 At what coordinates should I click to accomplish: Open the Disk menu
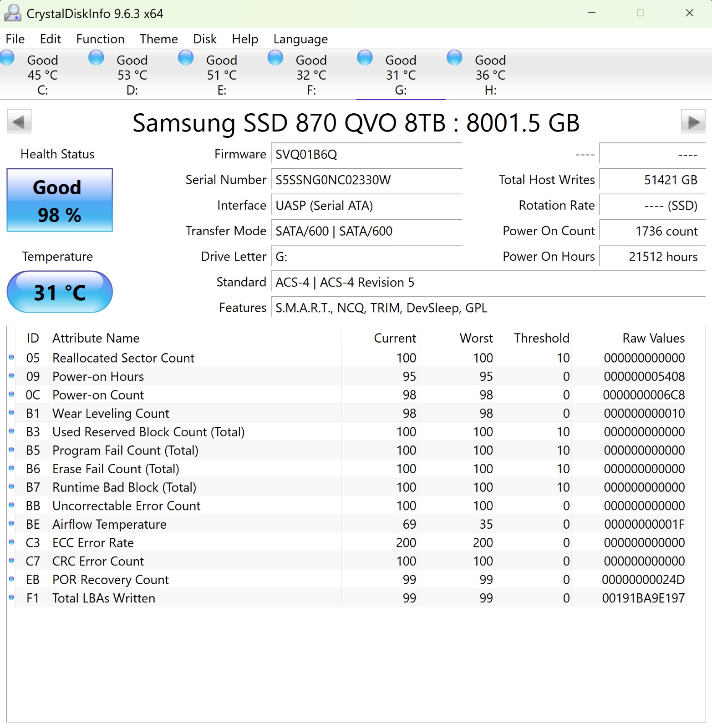(x=205, y=39)
